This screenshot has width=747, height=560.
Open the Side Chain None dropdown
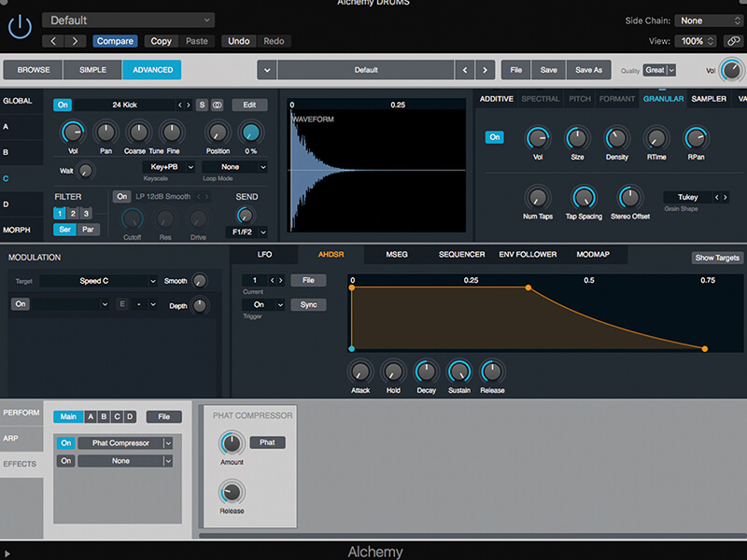[x=709, y=21]
